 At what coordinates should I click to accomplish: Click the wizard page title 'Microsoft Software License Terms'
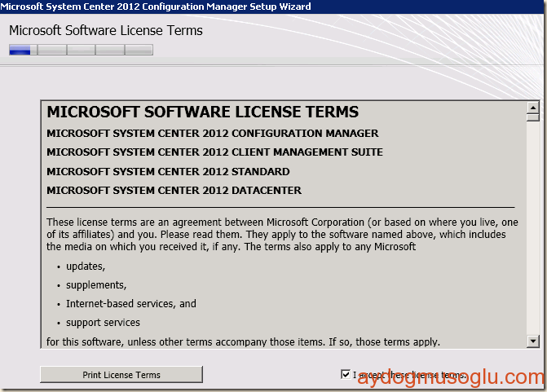point(106,31)
